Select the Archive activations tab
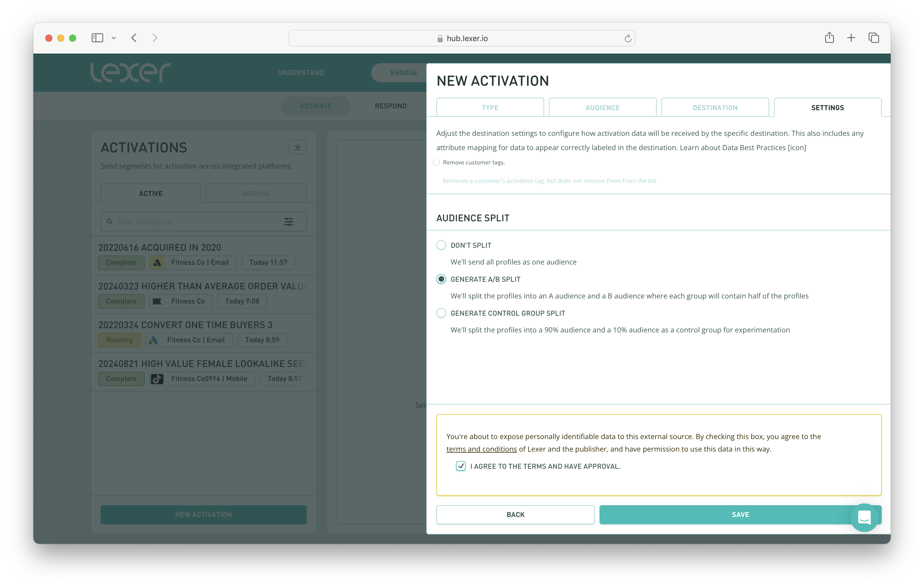924x588 pixels. 256,193
